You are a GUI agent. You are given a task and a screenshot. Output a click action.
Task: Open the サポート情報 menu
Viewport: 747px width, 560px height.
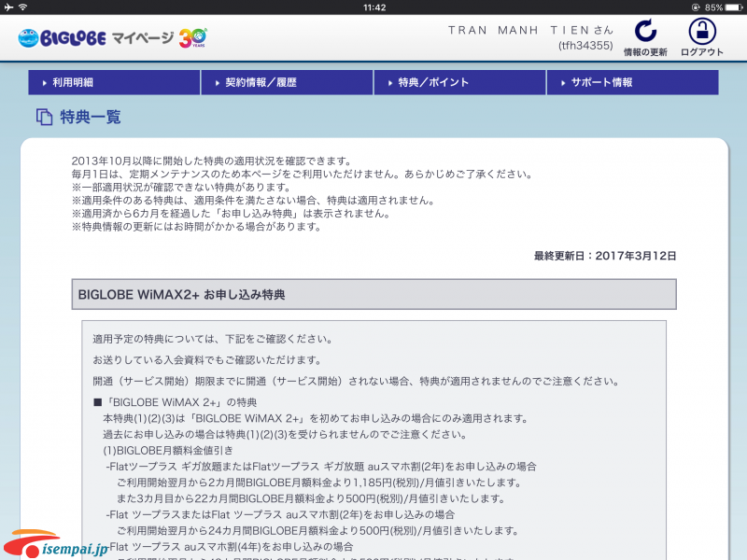[x=633, y=82]
